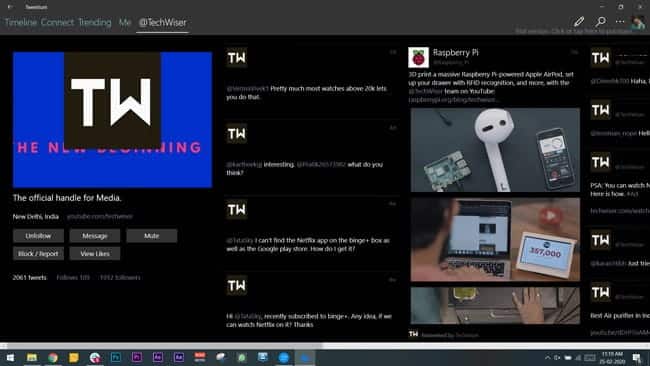The width and height of the screenshot is (650, 366).
Task: Click the Follows 109 count
Action: coord(73,277)
